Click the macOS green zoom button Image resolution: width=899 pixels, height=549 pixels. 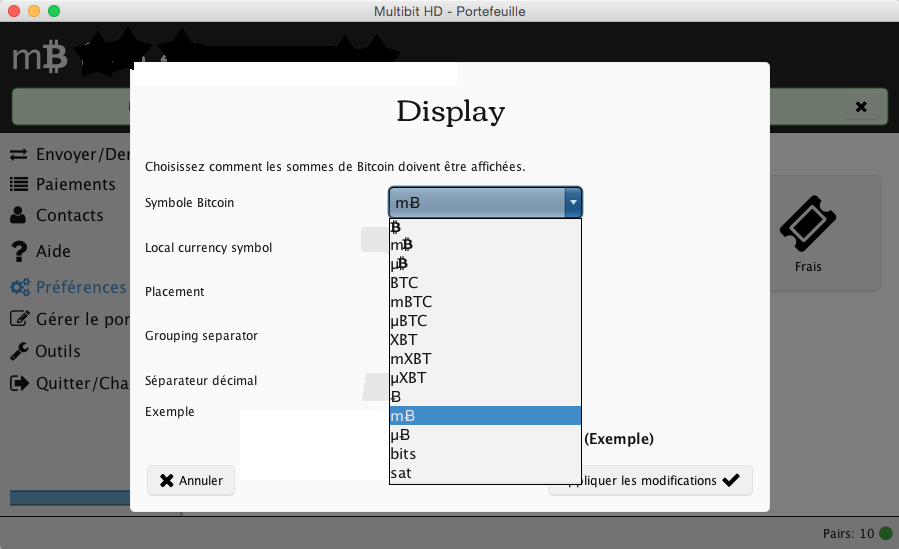coord(54,11)
